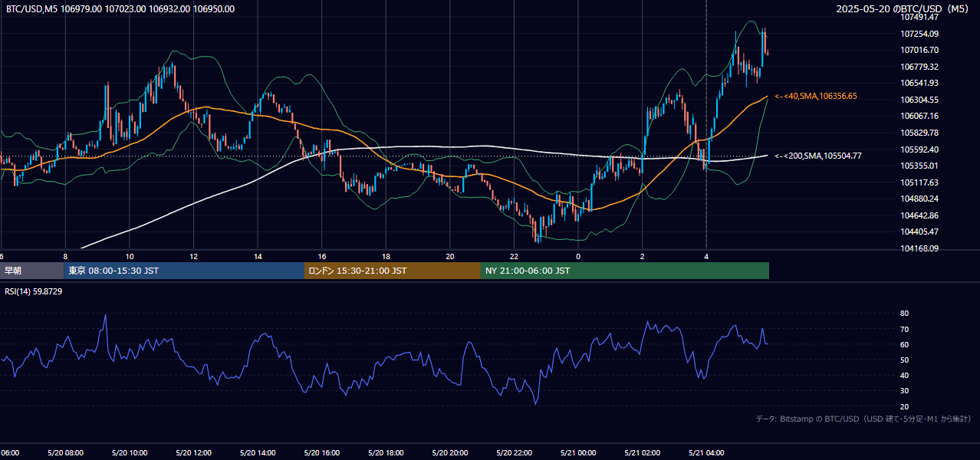Click price axis value 104405.47
980x460 pixels.
[919, 232]
